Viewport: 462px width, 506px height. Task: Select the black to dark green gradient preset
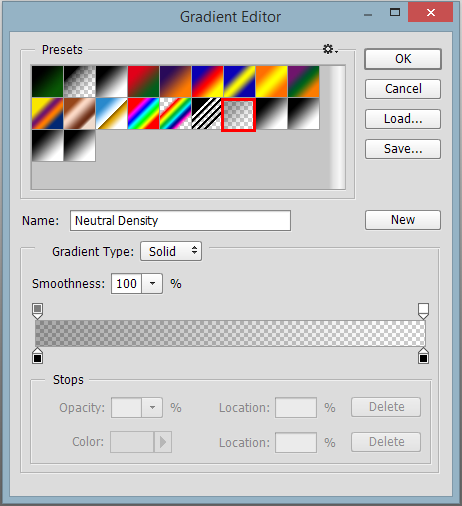click(x=48, y=82)
